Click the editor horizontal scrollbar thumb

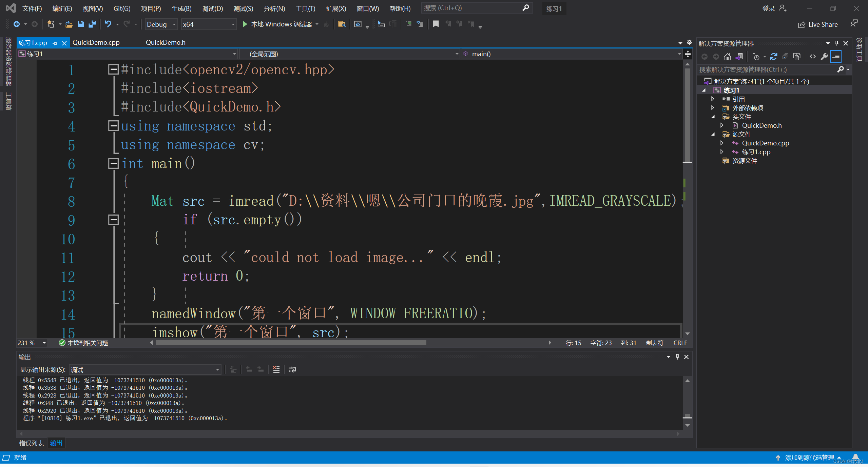(x=290, y=343)
